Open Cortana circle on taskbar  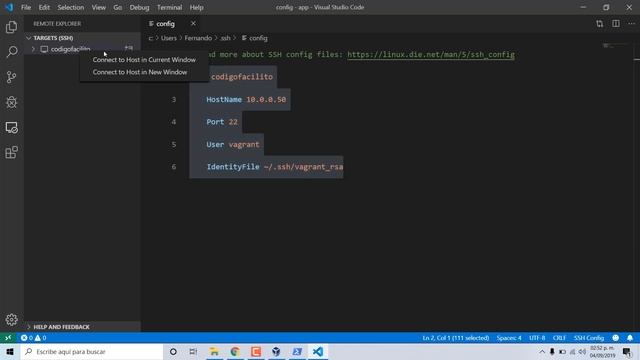173,351
